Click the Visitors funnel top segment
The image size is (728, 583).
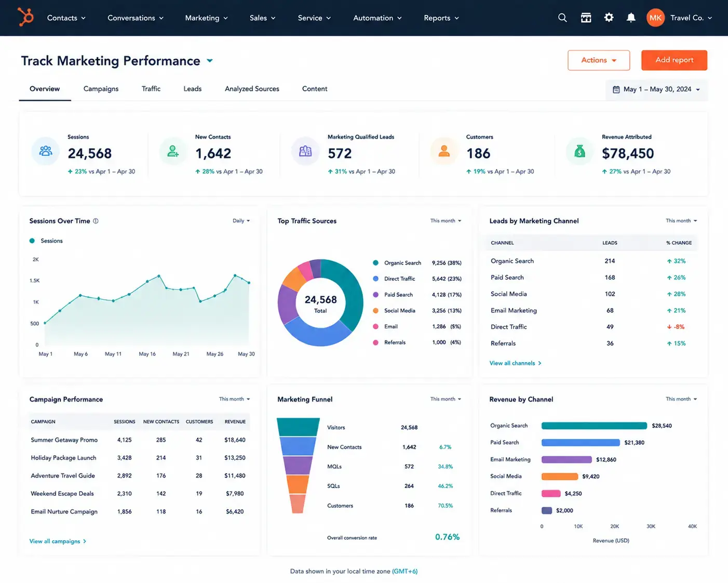tap(298, 427)
